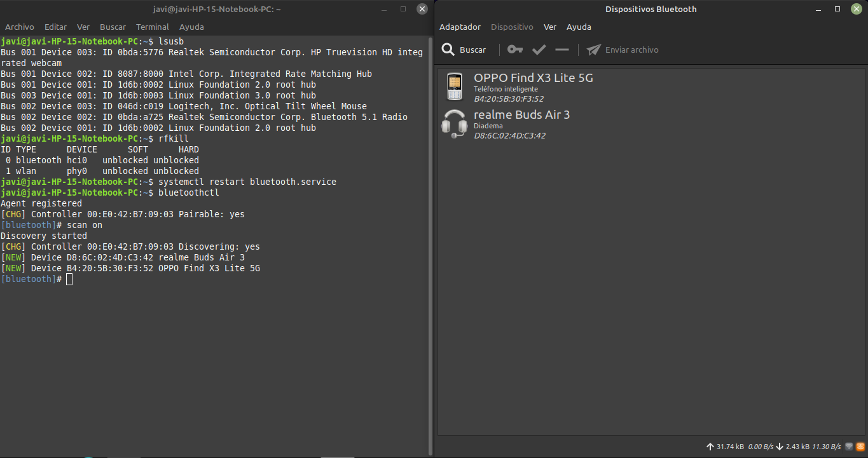This screenshot has height=458, width=868.
Task: Click NEW Device realme Buds line in terminal
Action: coord(123,258)
